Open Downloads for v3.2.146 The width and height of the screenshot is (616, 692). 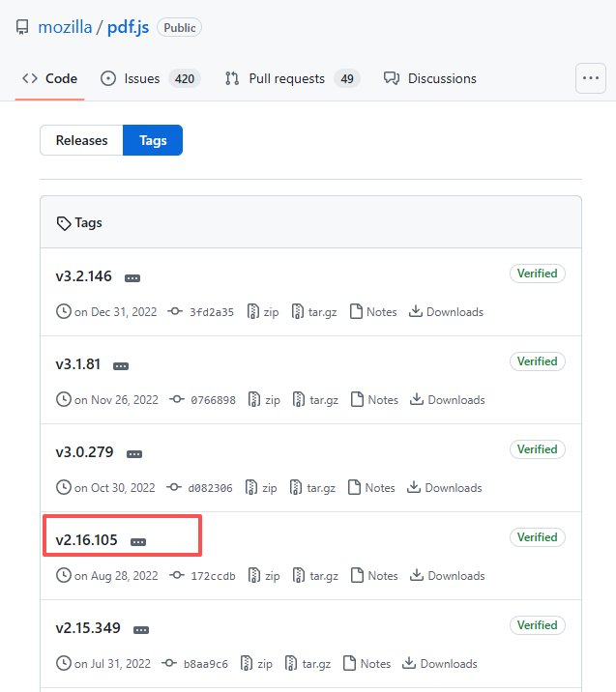[446, 312]
